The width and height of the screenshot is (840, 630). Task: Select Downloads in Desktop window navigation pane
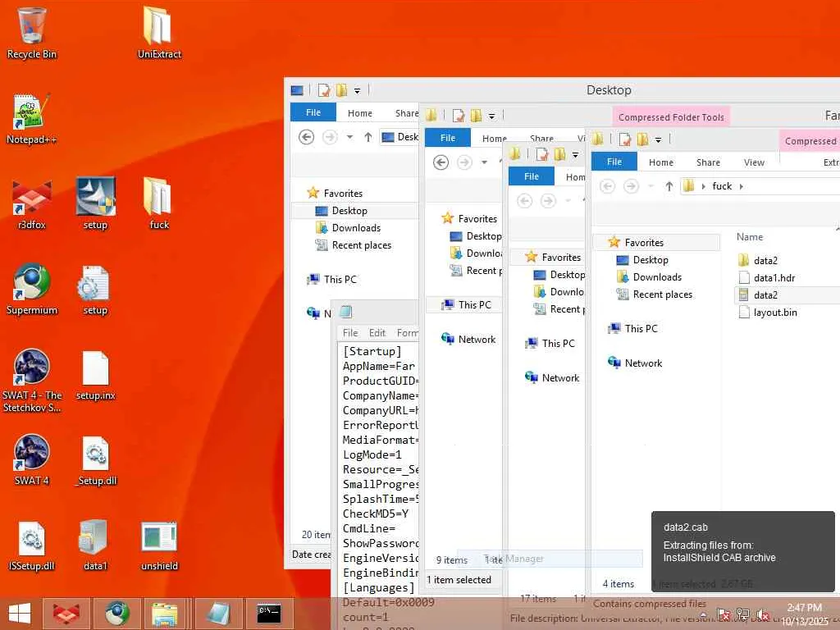point(356,228)
